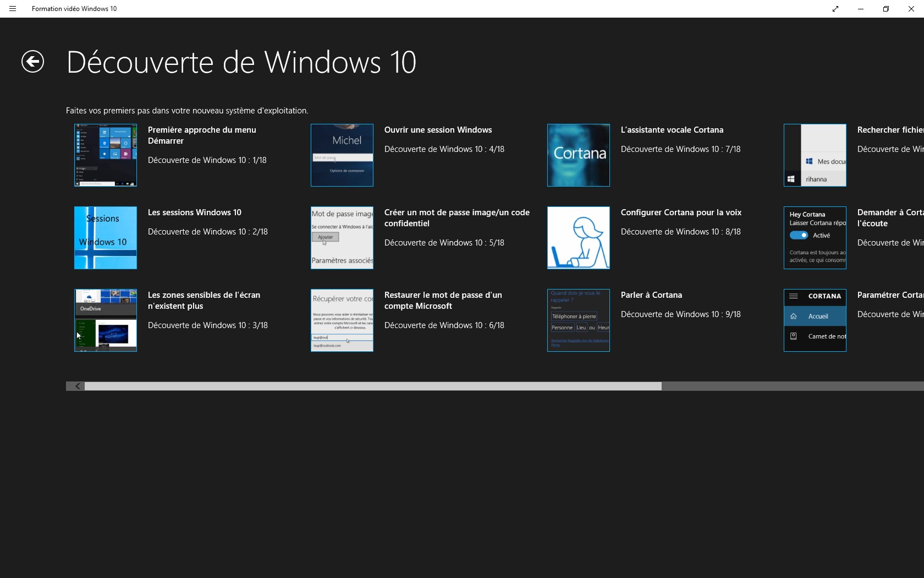The height and width of the screenshot is (578, 924).
Task: Open the Mes documents search thumbnail
Action: coord(815,155)
